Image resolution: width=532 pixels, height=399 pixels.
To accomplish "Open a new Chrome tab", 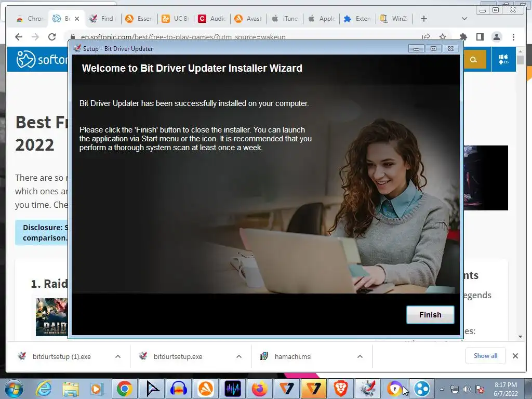I will 424,19.
